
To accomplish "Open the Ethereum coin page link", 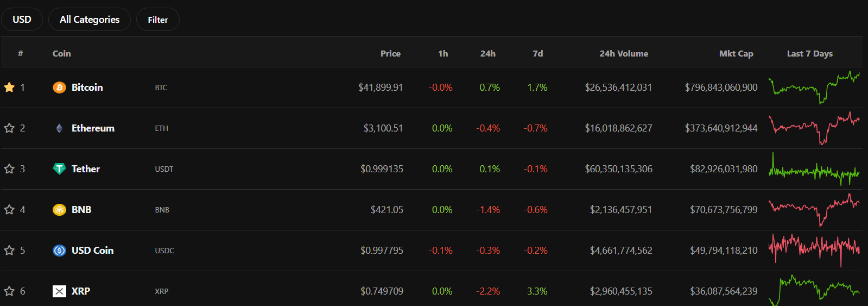I will pyautogui.click(x=93, y=128).
